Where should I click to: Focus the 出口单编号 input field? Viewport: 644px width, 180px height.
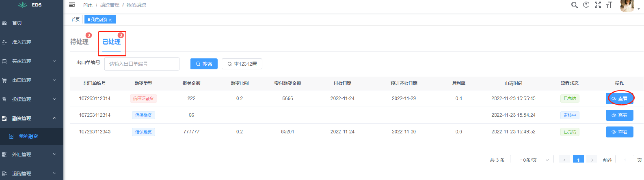(x=142, y=64)
